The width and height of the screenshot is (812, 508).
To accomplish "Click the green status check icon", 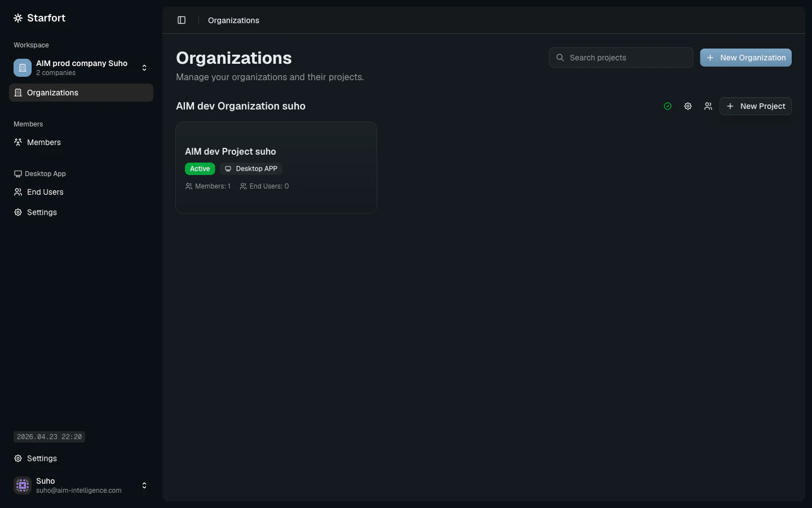I will (x=667, y=106).
